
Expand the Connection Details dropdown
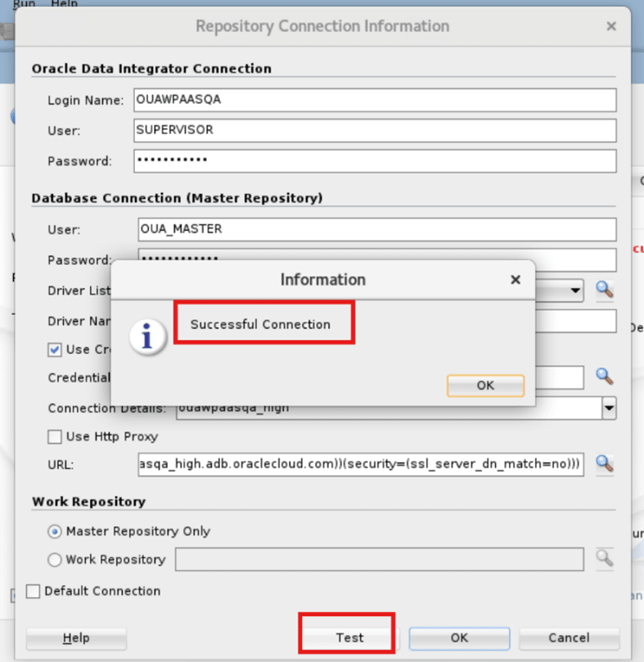pos(609,408)
